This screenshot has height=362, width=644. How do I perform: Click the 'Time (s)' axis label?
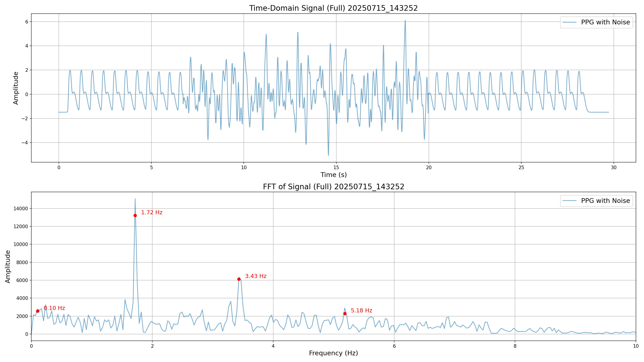click(x=333, y=175)
